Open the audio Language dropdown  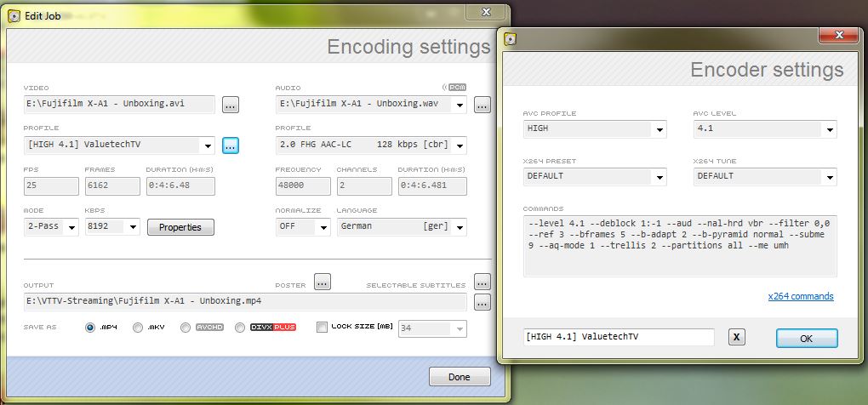(460, 227)
